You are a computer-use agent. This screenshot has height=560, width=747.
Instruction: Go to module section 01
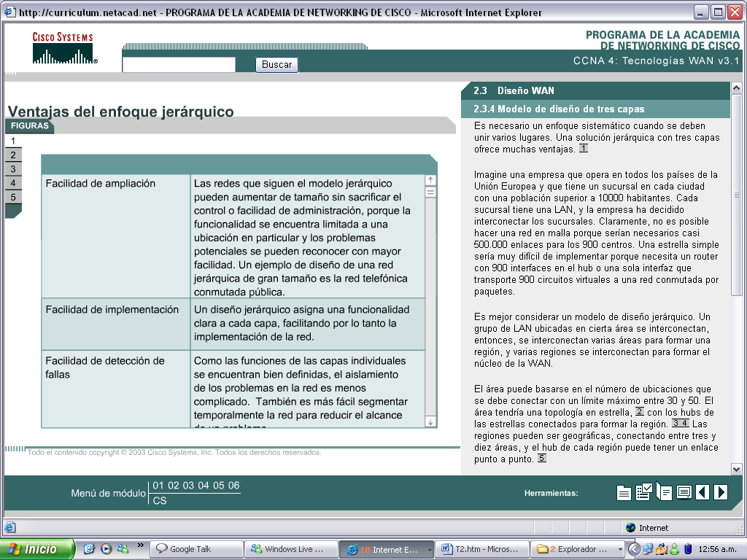coord(158,486)
